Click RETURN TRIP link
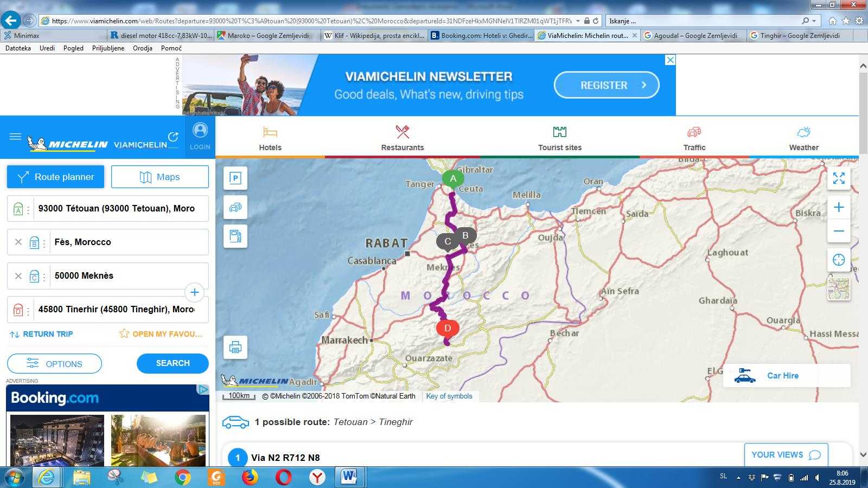 [x=41, y=334]
